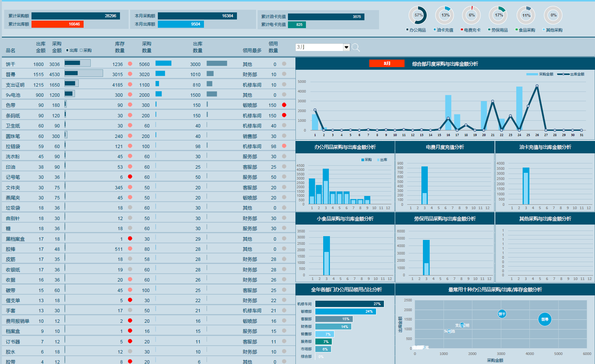Viewport: 595px width, 364px height.
Task: Select the 57% 办公用品 donut chart
Action: pyautogui.click(x=418, y=15)
